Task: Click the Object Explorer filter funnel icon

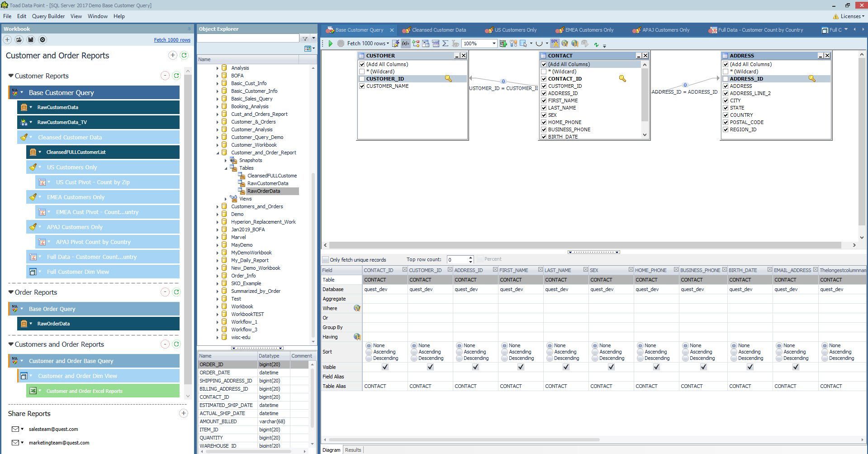Action: click(x=305, y=38)
